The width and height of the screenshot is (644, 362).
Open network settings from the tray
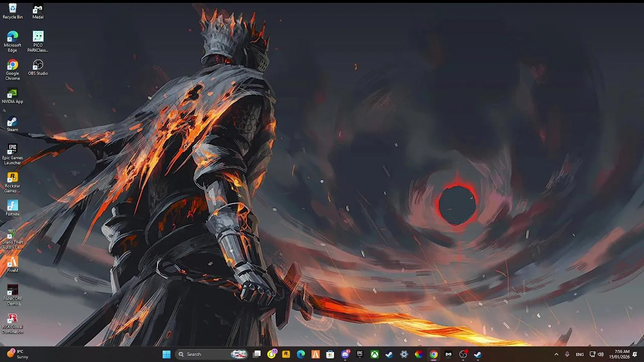pyautogui.click(x=593, y=354)
